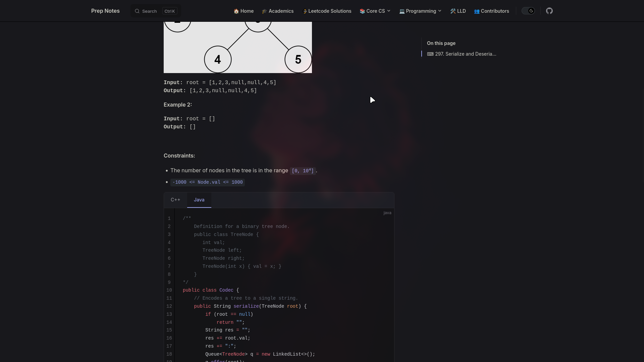Click the laptop icon beside Programming
Screen dimensions: 644x362
click(402, 11)
